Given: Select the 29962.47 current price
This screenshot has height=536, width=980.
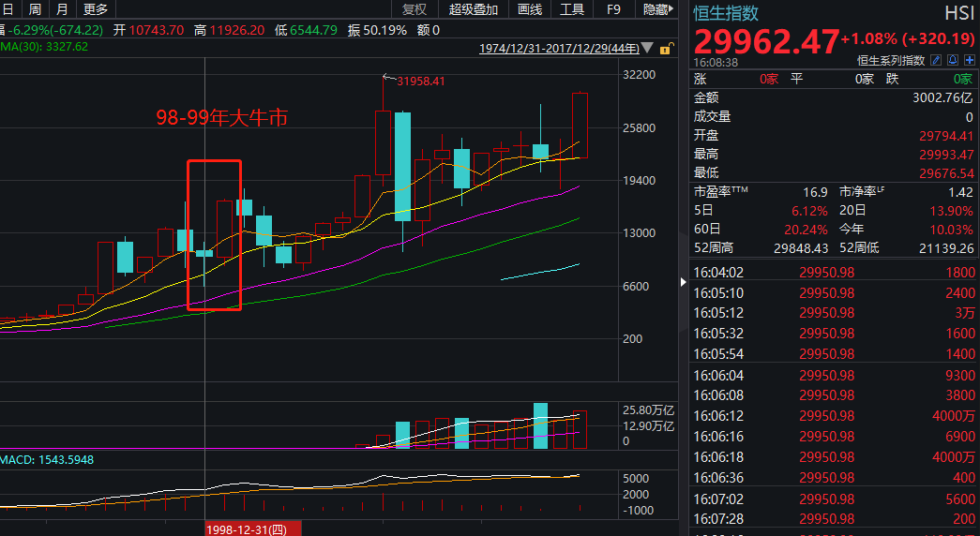Looking at the screenshot, I should pyautogui.click(x=766, y=42).
